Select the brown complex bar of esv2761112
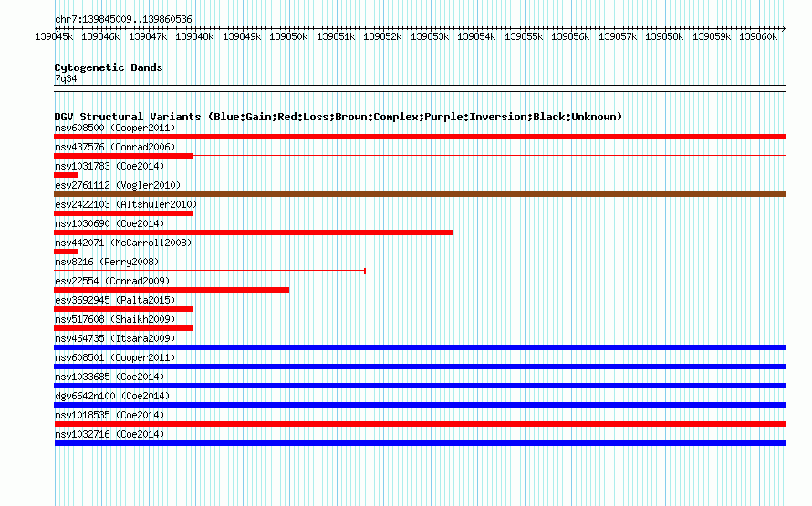This screenshot has height=506, width=812. click(420, 194)
